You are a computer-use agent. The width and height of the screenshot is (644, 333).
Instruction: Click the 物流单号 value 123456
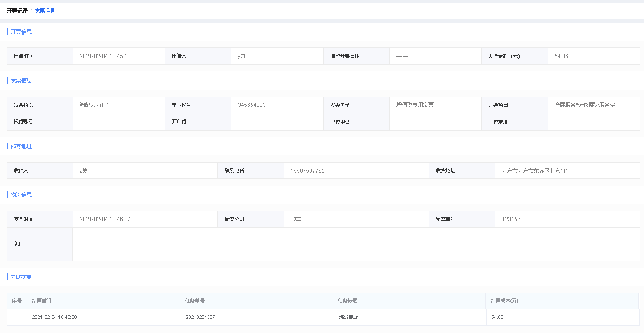click(511, 219)
